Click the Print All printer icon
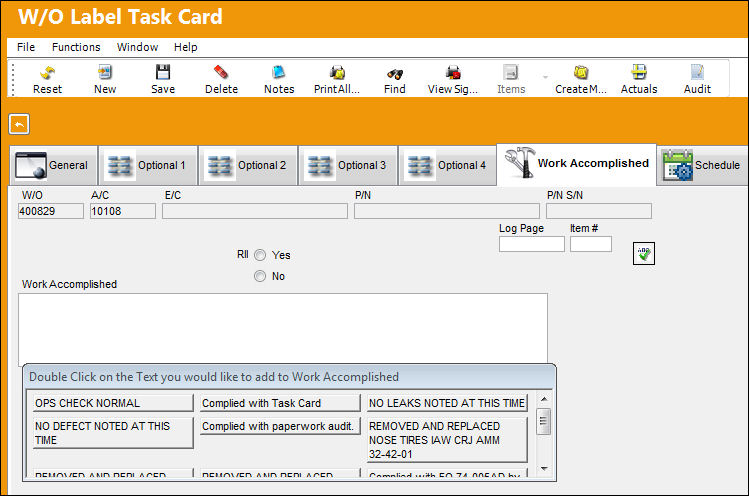 point(337,73)
